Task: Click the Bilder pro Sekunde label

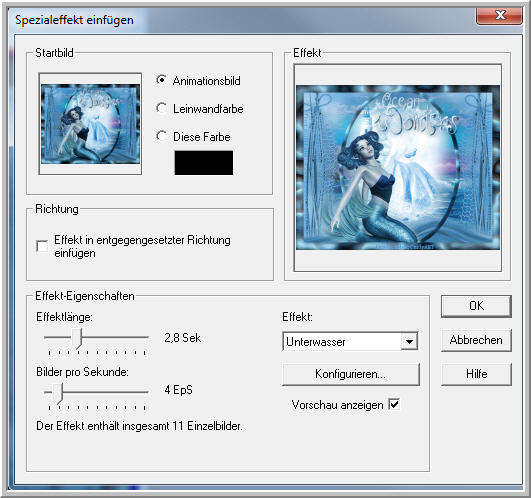Action: pos(82,372)
